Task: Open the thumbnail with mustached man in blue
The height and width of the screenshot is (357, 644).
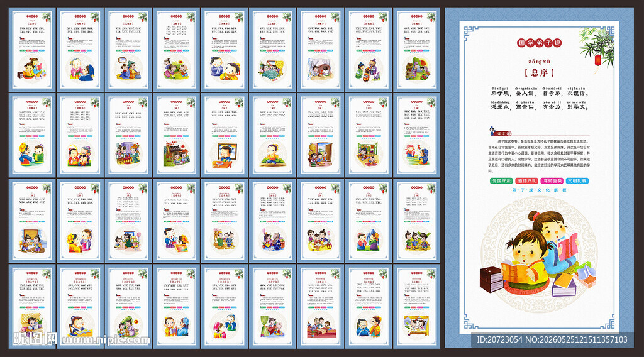Action: 369,307
